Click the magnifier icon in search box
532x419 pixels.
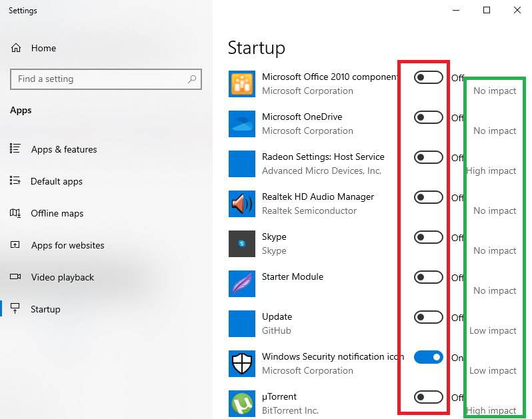(192, 79)
